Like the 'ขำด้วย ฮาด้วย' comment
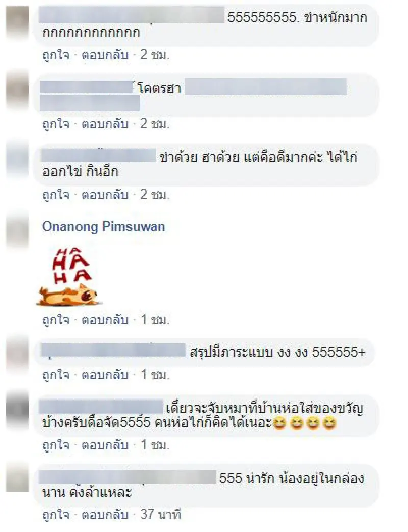The image size is (408, 532). pos(56,194)
